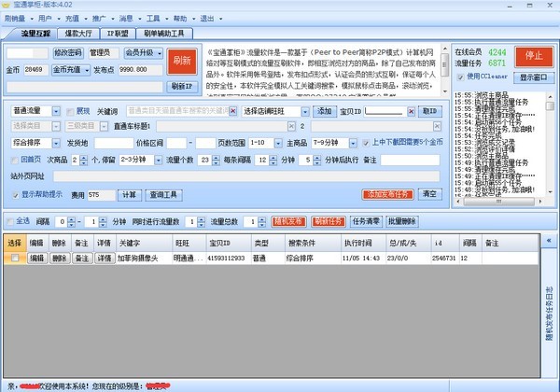Increase the 流量个数 spinner value
The width and height of the screenshot is (560, 392).
pyautogui.click(x=216, y=158)
